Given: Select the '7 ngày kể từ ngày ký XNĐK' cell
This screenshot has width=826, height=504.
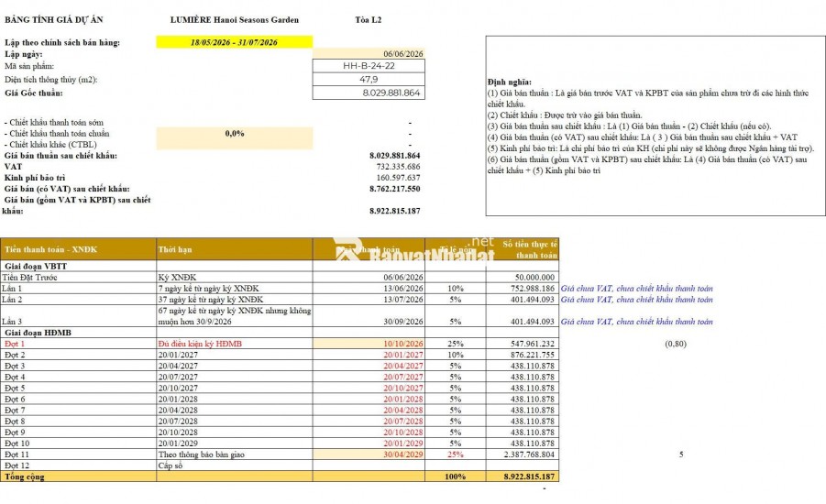Looking at the screenshot, I should pos(235,288).
